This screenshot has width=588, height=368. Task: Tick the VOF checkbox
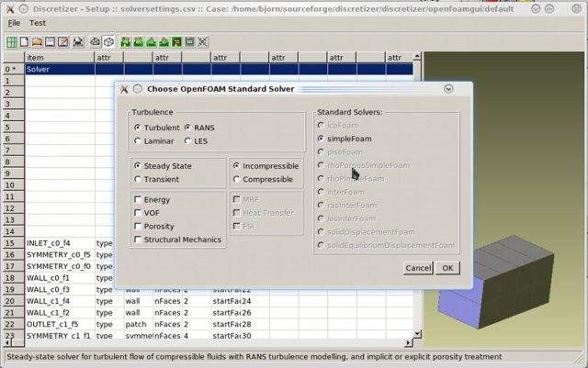coord(147,213)
